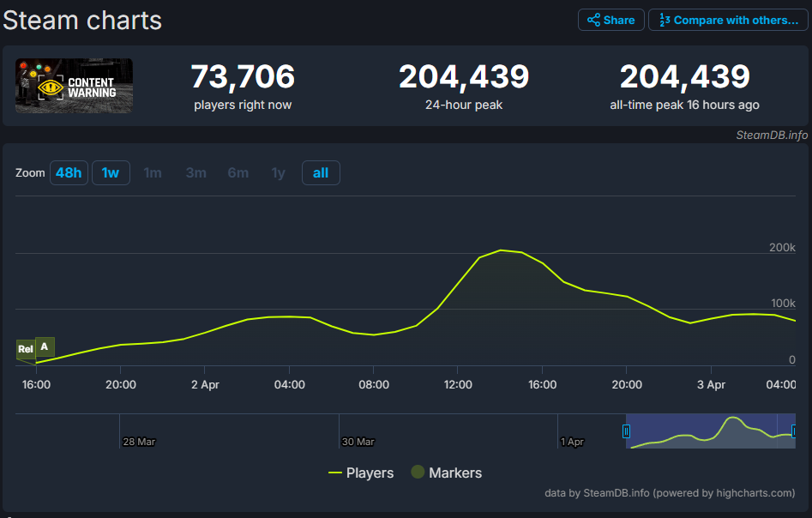Viewport: 812px width, 518px height.
Task: Click the 30 Mar navigator date label
Action: pos(358,442)
